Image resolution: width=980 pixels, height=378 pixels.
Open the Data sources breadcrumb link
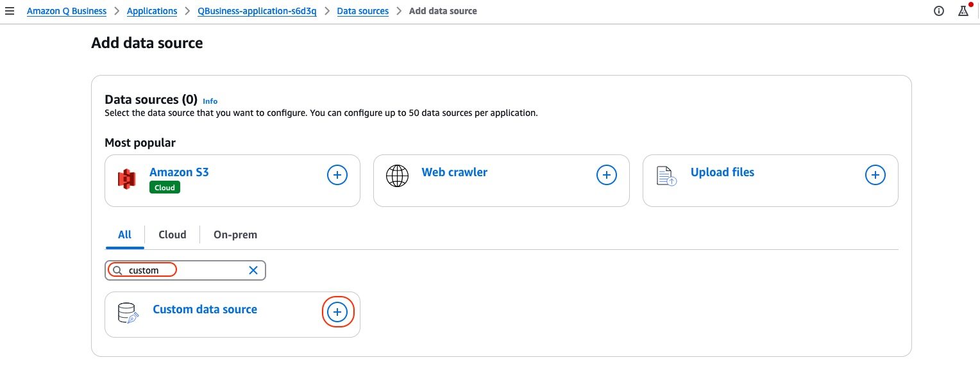tap(363, 11)
